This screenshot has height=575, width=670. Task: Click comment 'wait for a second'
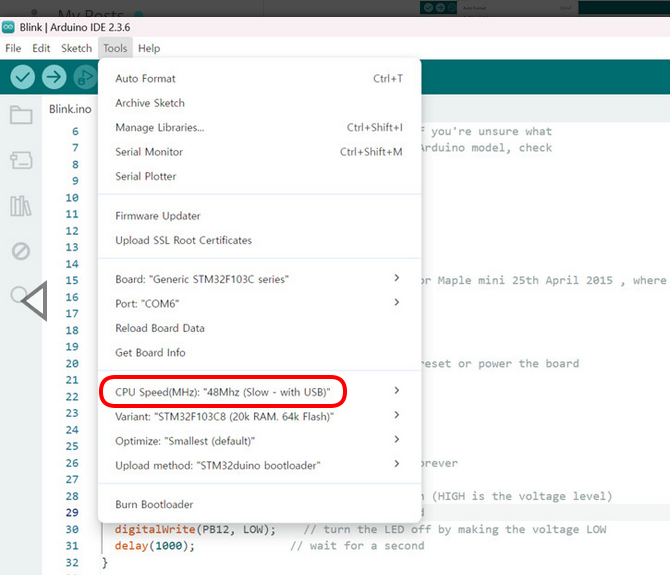coord(367,546)
